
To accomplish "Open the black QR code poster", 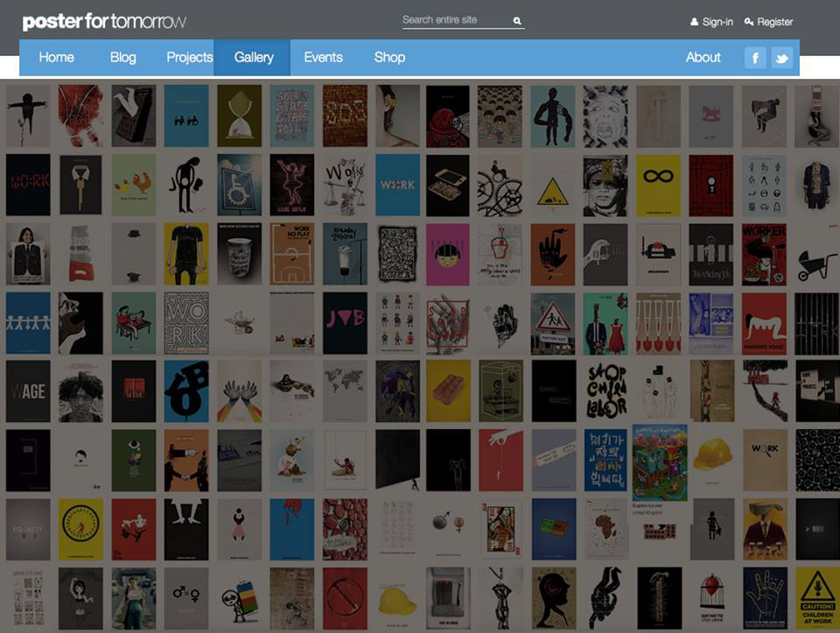I will [397, 254].
